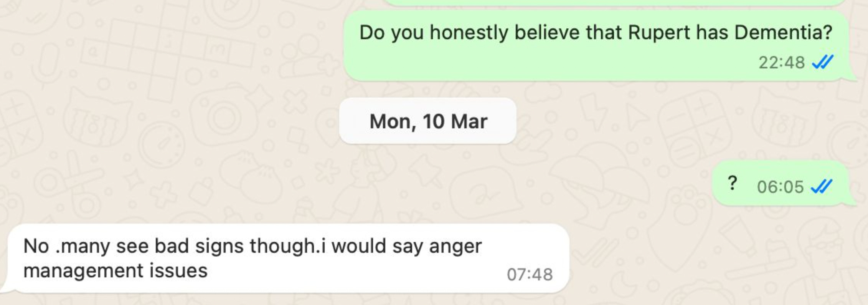Click the words 'management issues' in the received message
This screenshot has width=868, height=305.
point(116,271)
